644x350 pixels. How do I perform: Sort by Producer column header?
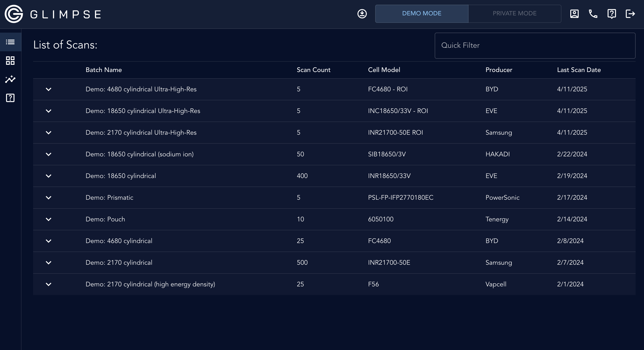(x=499, y=70)
